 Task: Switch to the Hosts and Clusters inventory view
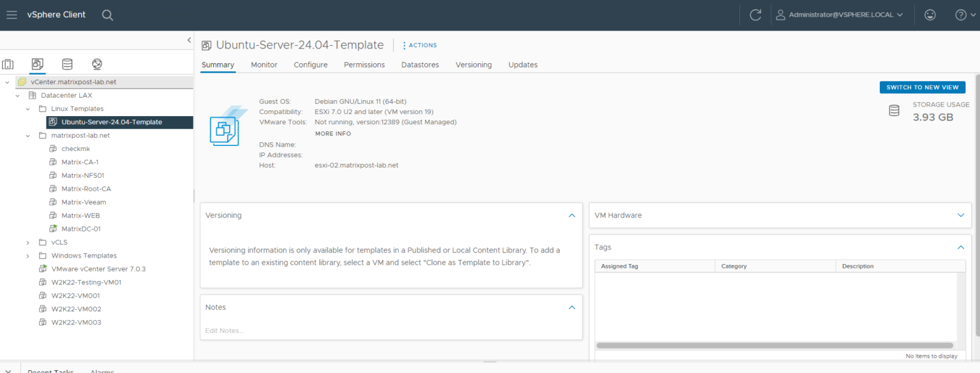point(8,64)
